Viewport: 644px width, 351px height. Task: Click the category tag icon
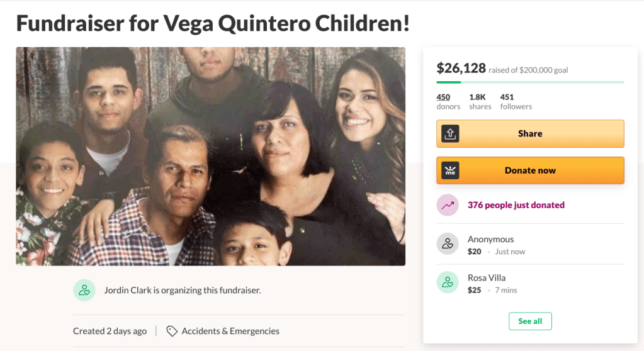tap(172, 331)
